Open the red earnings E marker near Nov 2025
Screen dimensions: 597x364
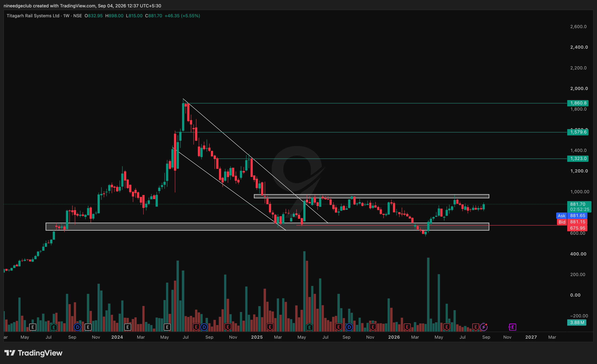(373, 327)
